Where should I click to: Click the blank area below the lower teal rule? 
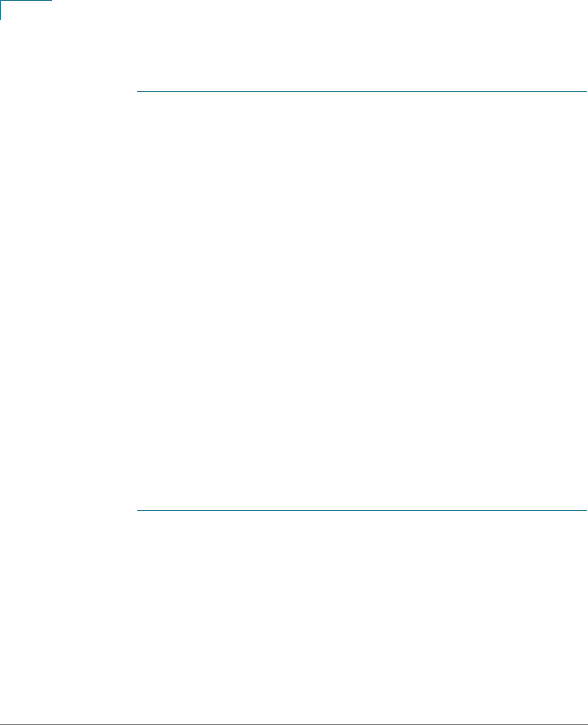click(362, 617)
